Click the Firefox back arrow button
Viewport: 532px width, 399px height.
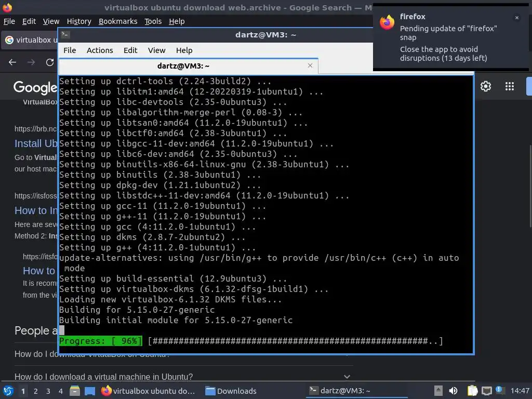(x=12, y=62)
